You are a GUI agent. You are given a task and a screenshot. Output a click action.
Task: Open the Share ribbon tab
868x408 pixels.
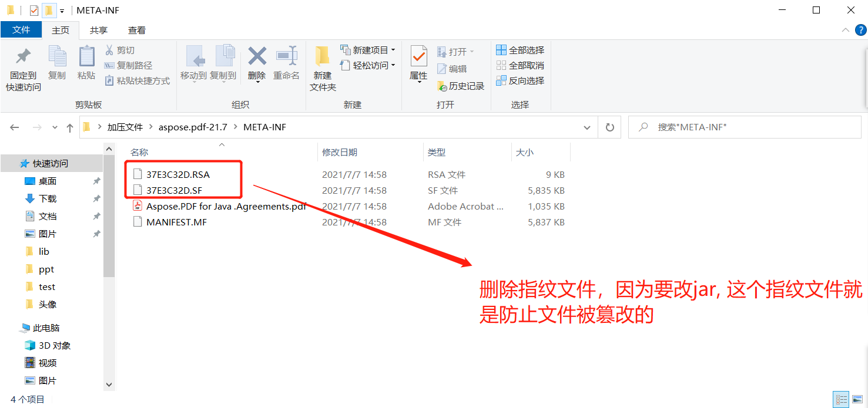(99, 31)
